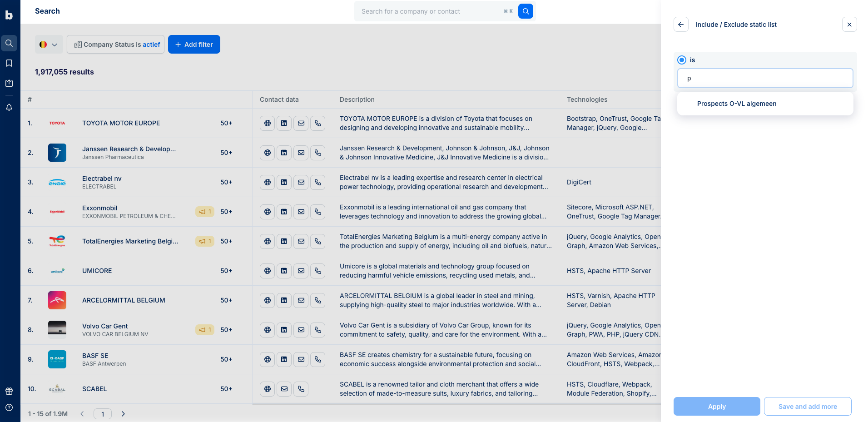Open the gift rewards icon
868x422 pixels.
coord(9,391)
